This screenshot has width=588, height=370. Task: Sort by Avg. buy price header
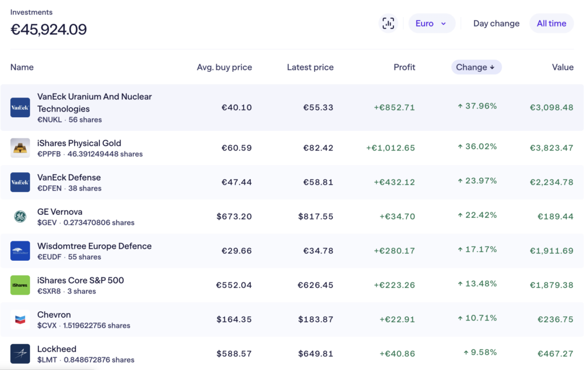pos(224,67)
